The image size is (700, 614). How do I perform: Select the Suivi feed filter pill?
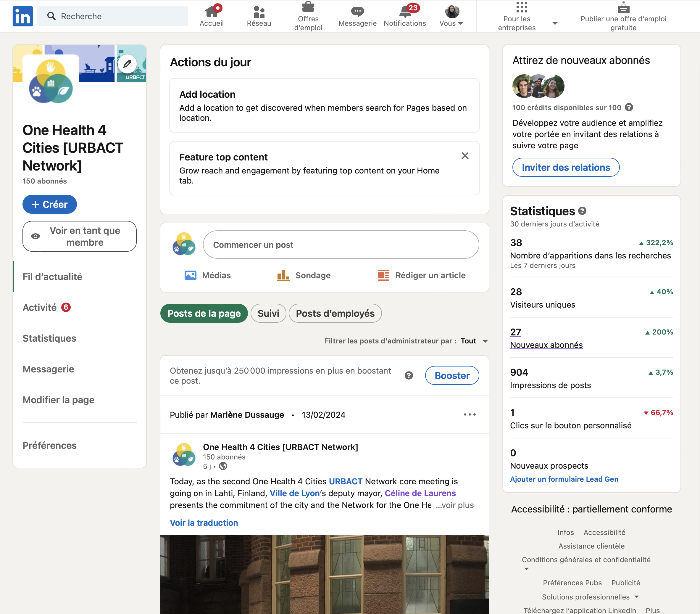[268, 313]
